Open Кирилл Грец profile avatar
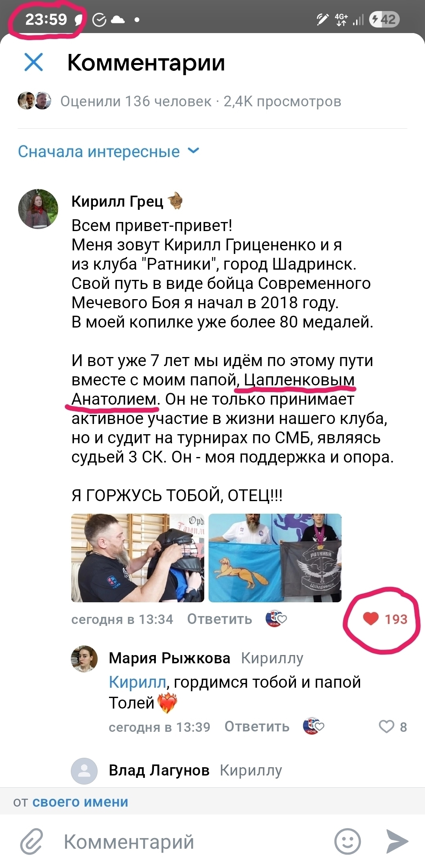 [x=38, y=209]
